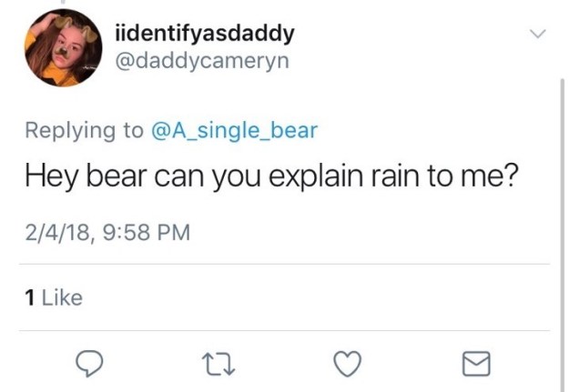Click the number 1 in the like count
The image size is (569, 392).
click(x=28, y=297)
